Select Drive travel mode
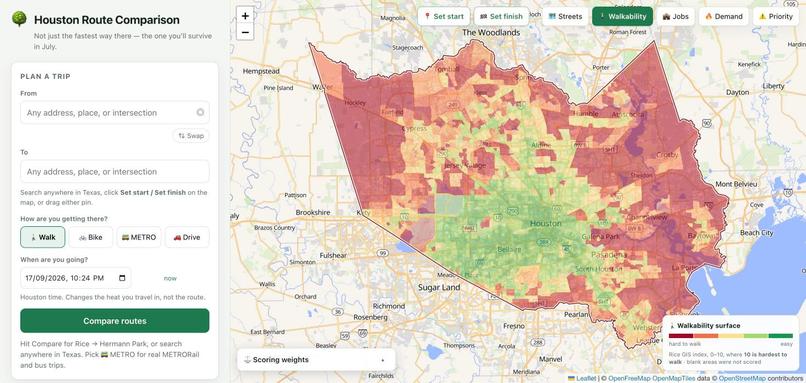806x383 pixels. coord(187,237)
